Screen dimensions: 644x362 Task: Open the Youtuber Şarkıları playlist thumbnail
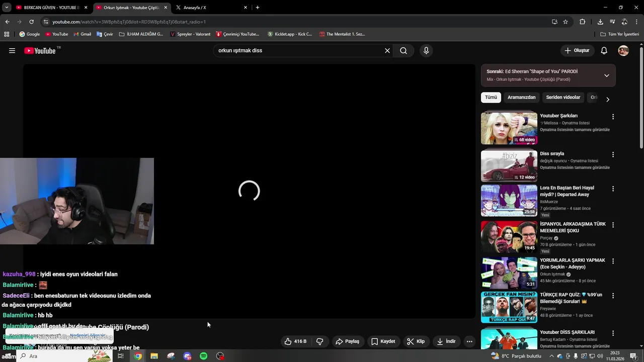509,128
